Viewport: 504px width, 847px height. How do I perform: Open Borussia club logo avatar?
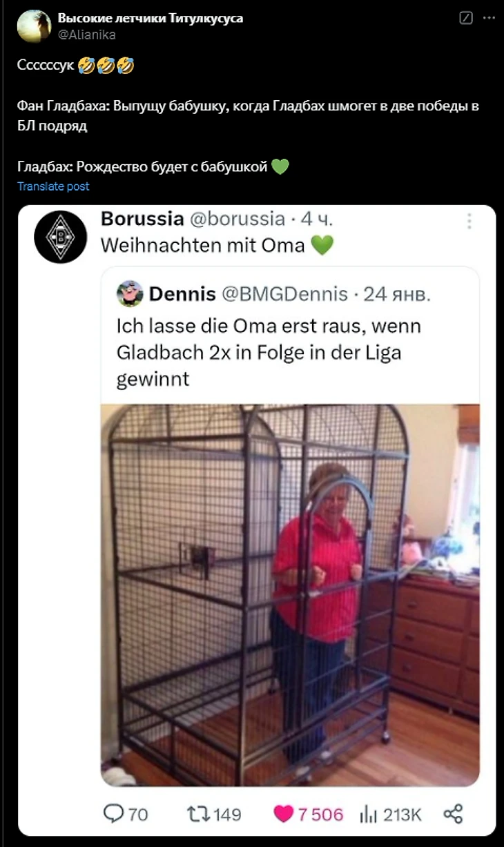[60, 237]
